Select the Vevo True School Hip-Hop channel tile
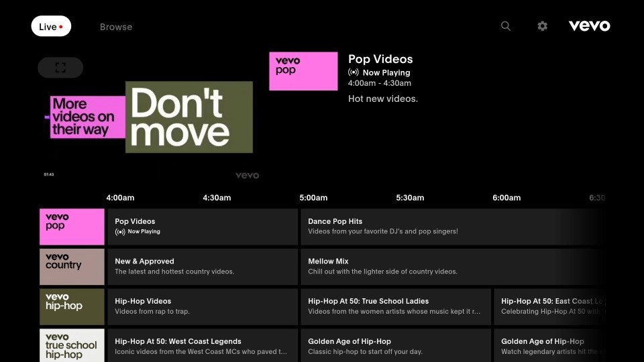This screenshot has width=644, height=362. pyautogui.click(x=72, y=345)
